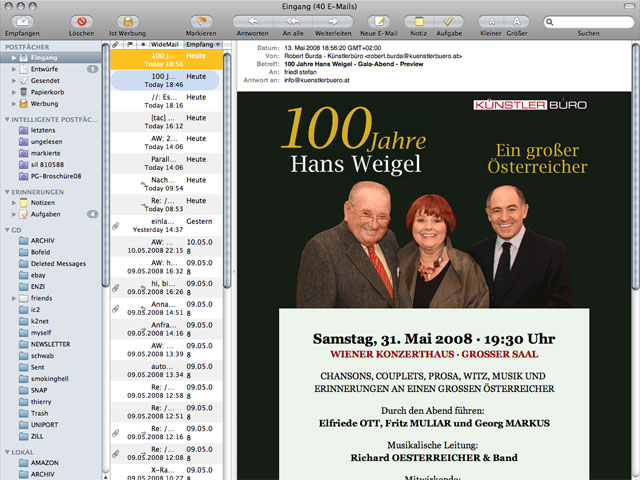The height and width of the screenshot is (480, 640).
Task: Expand the Papierkorb disclosure triangle
Action: pos(14,92)
